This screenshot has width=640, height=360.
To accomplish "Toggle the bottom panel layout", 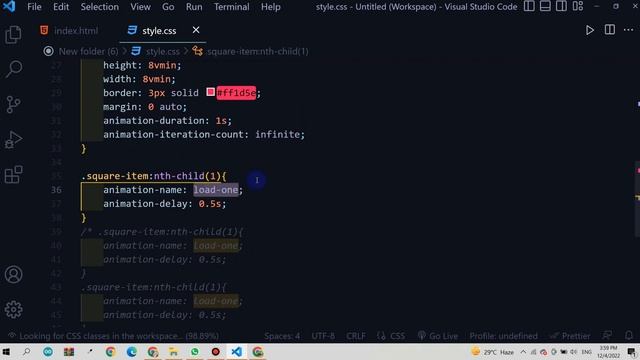I will (545, 6).
